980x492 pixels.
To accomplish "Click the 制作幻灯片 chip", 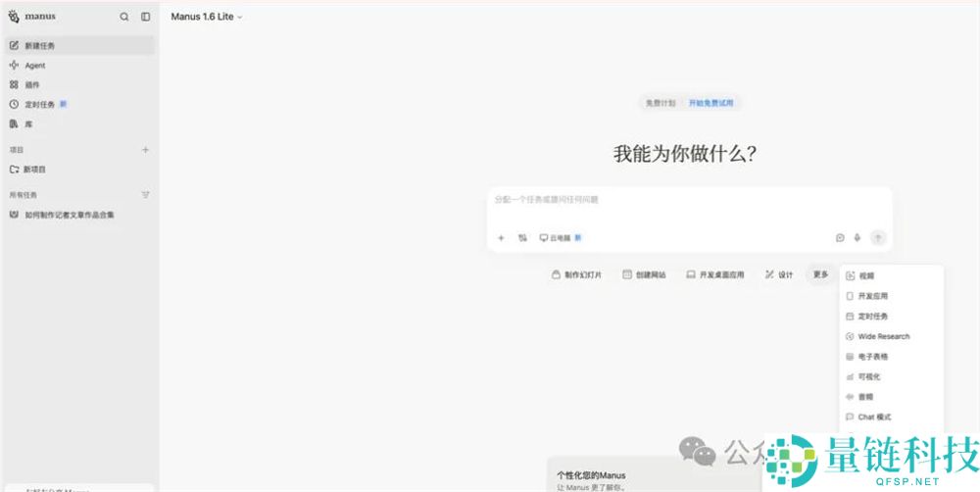I will (x=577, y=275).
